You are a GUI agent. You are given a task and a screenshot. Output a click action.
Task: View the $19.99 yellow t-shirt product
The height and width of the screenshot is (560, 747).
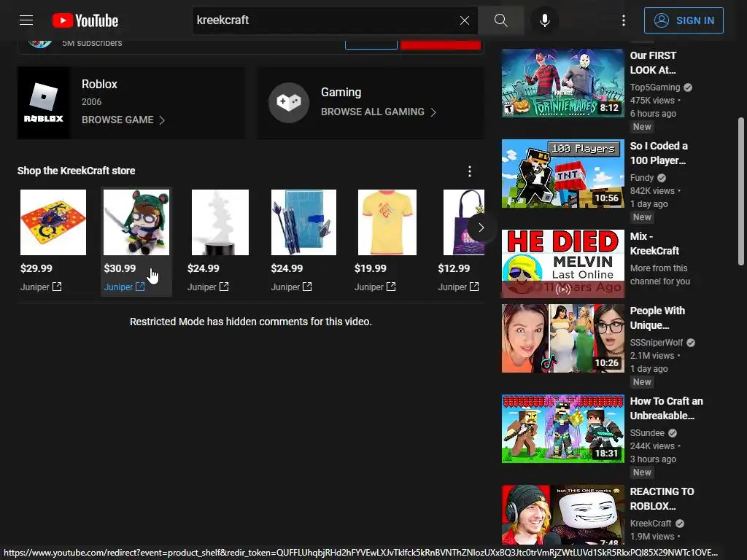(x=387, y=222)
